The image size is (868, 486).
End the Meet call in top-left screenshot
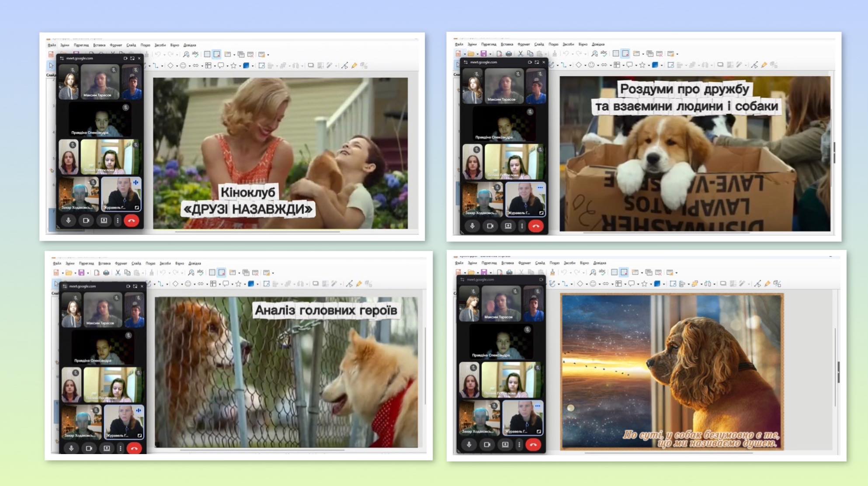tap(131, 221)
